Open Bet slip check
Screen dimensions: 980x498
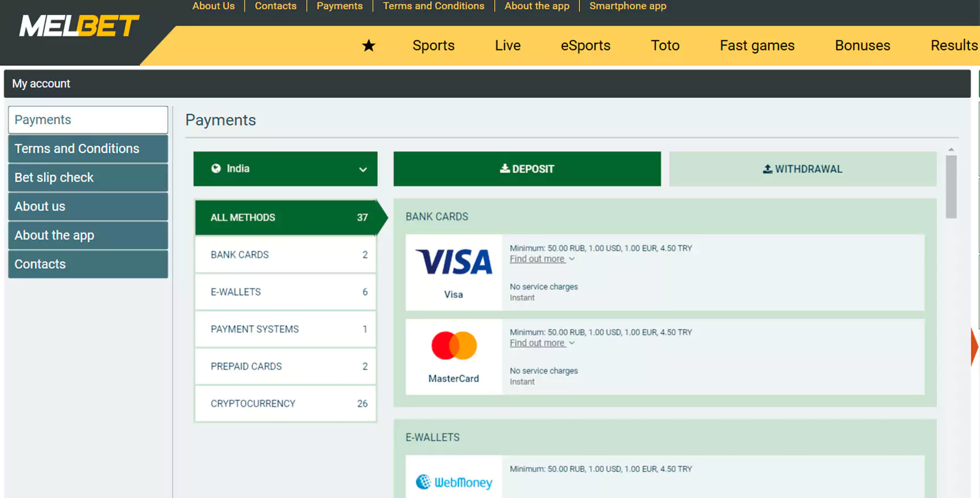click(x=88, y=177)
